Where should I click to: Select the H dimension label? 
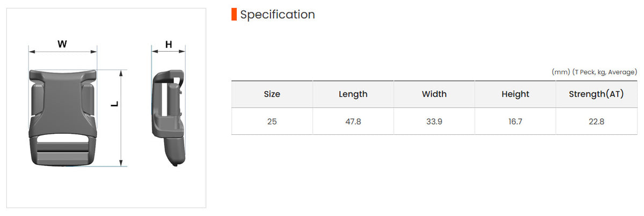pyautogui.click(x=169, y=45)
